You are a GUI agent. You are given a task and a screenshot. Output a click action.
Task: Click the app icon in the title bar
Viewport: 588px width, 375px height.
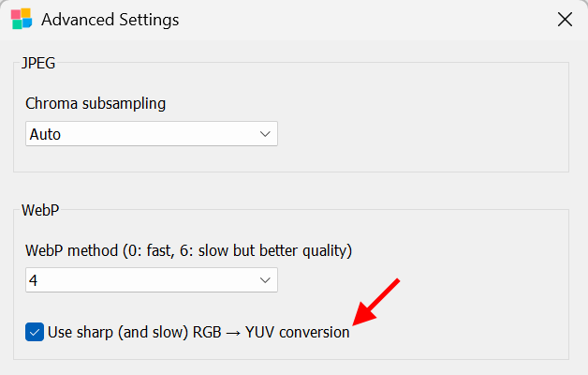tap(22, 19)
